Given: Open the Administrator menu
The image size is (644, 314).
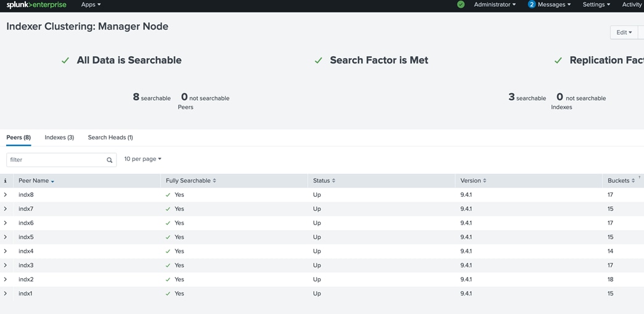Looking at the screenshot, I should point(495,4).
